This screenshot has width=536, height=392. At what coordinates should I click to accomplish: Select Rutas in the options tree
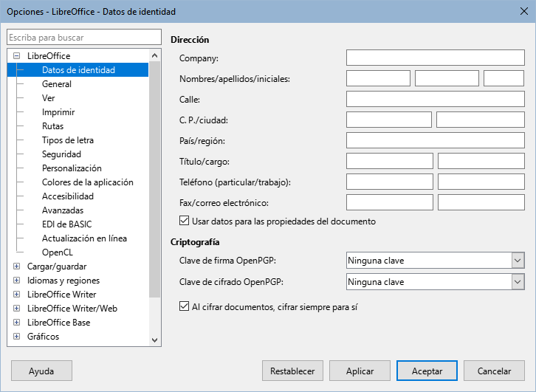[x=52, y=125]
